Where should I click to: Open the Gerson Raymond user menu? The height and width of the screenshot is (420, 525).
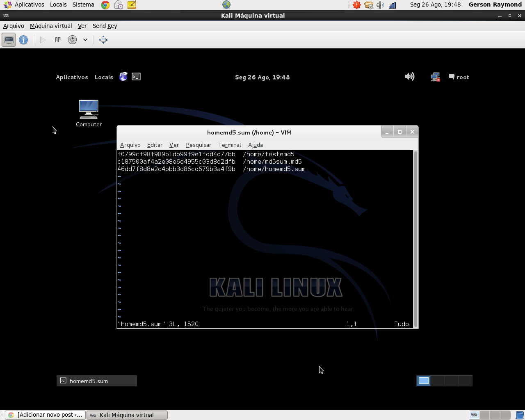pos(495,5)
